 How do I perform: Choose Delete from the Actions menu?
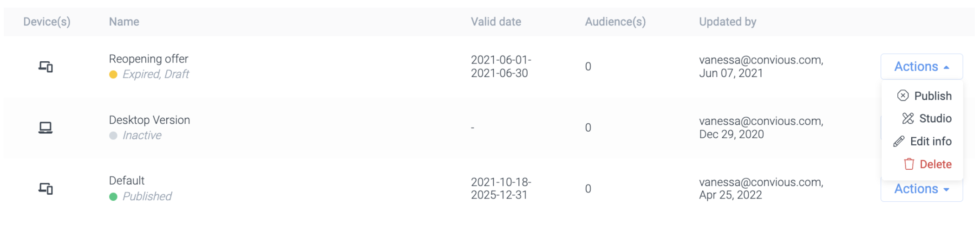pos(935,164)
